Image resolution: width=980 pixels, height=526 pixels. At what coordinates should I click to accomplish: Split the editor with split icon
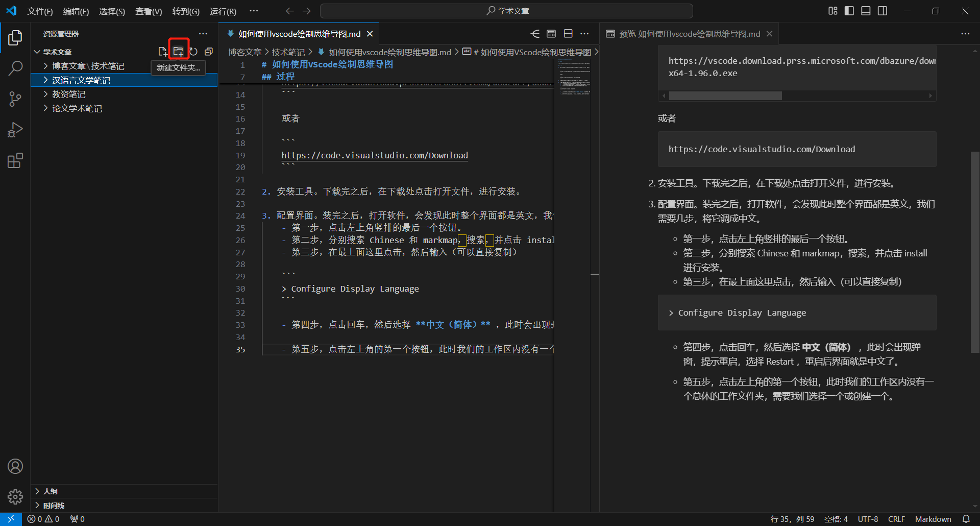pos(568,34)
